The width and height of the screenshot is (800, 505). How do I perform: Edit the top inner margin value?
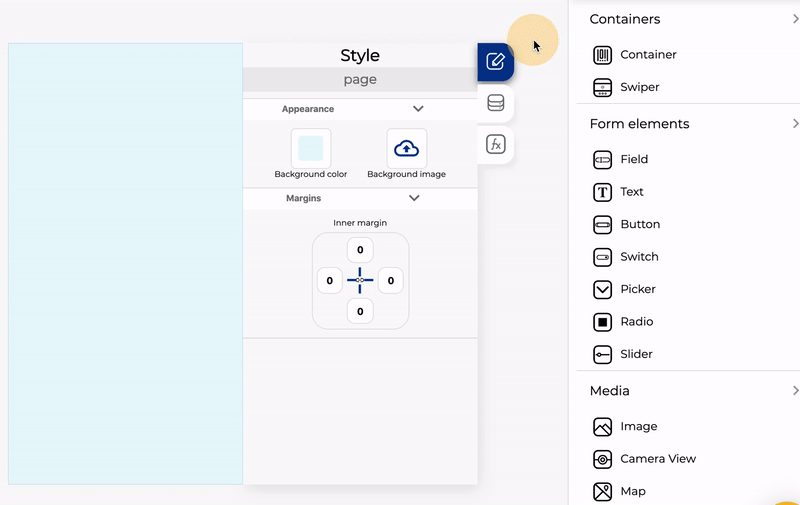[x=360, y=250]
